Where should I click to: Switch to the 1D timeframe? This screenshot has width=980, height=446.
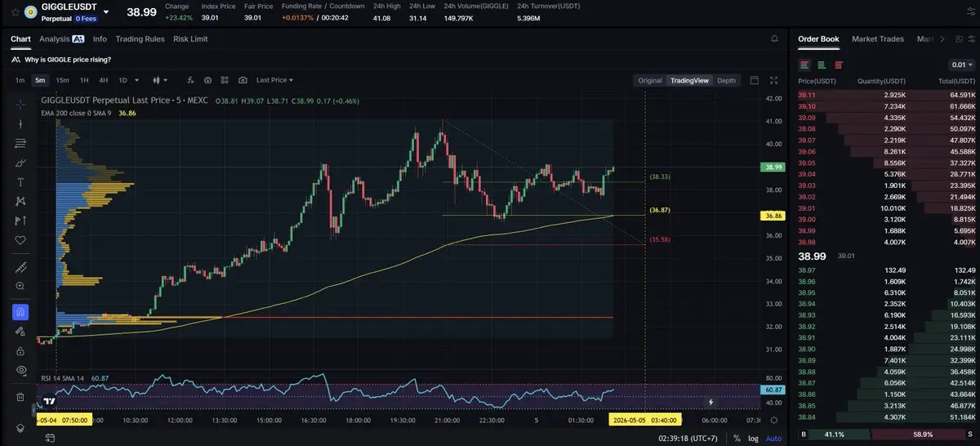(x=123, y=80)
